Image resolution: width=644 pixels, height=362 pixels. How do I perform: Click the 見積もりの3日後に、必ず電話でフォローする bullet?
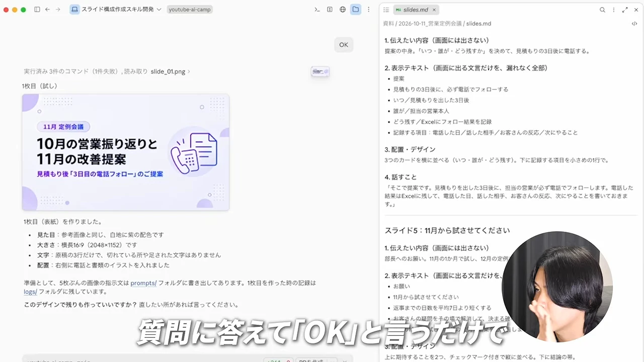[451, 89]
